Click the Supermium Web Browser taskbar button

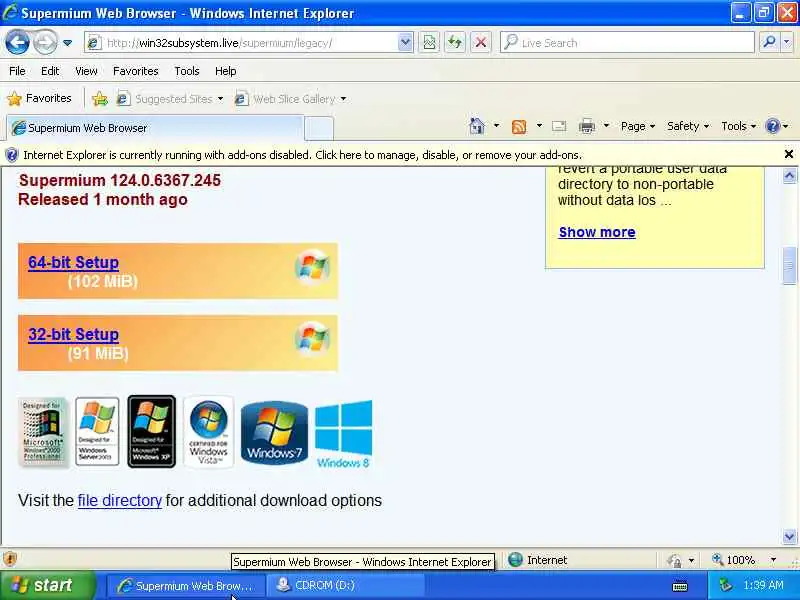186,586
